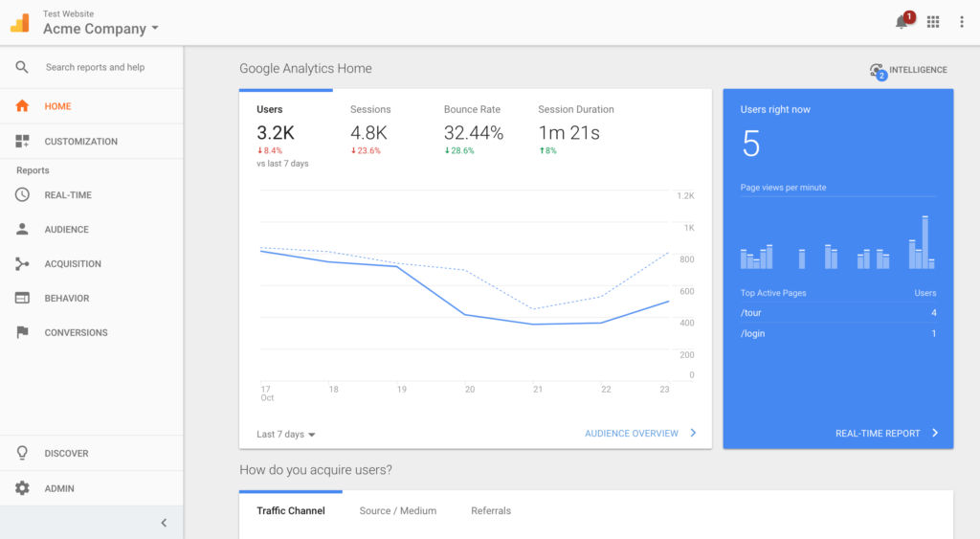This screenshot has width=980, height=539.
Task: Click the Google Analytics logo icon
Action: pyautogui.click(x=20, y=23)
